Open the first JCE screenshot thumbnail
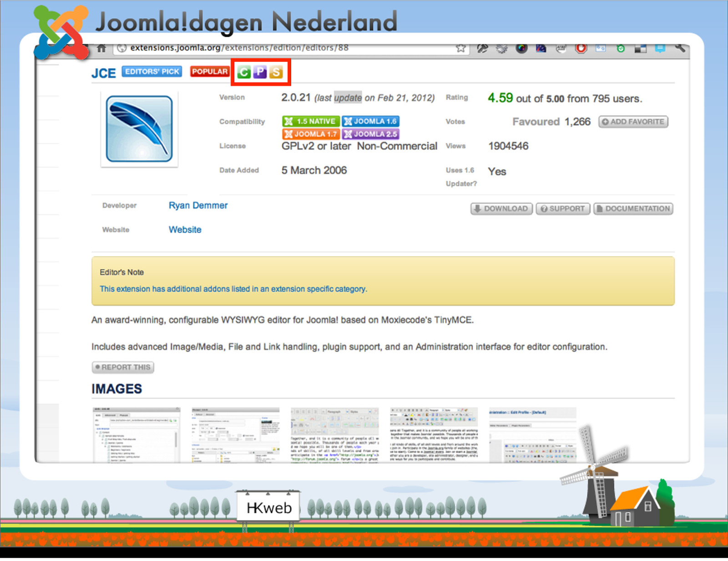 136,435
